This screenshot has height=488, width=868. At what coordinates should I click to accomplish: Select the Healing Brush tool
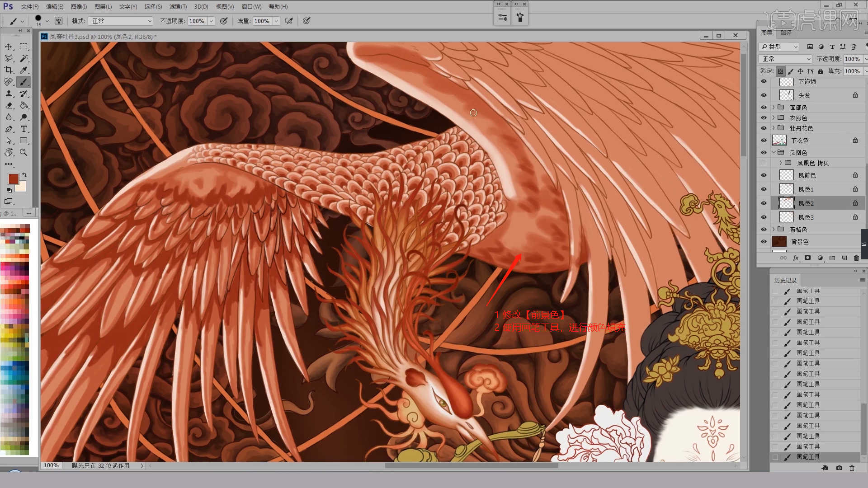point(9,82)
